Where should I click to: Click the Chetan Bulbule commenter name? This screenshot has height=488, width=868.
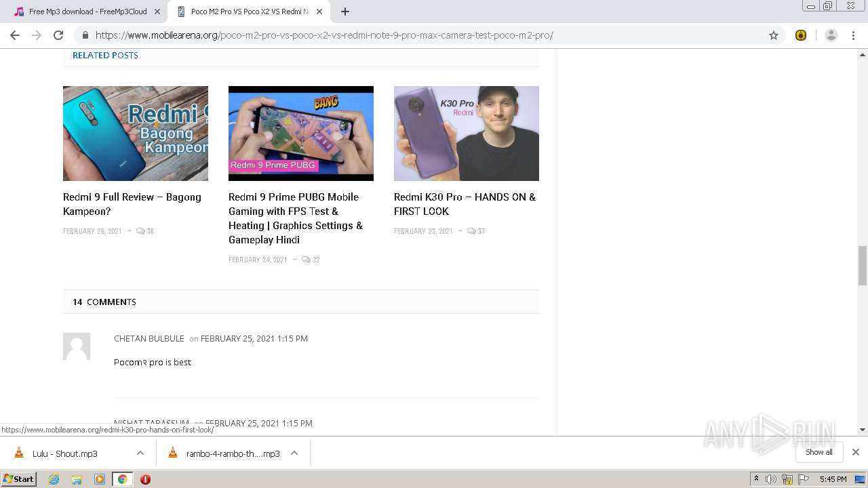click(149, 338)
